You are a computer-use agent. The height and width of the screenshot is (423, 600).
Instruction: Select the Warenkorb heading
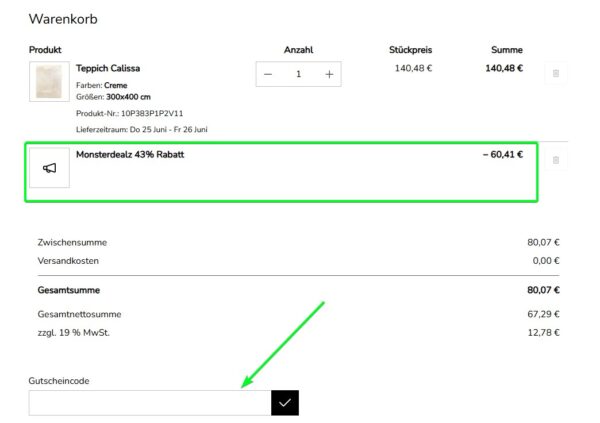point(63,19)
